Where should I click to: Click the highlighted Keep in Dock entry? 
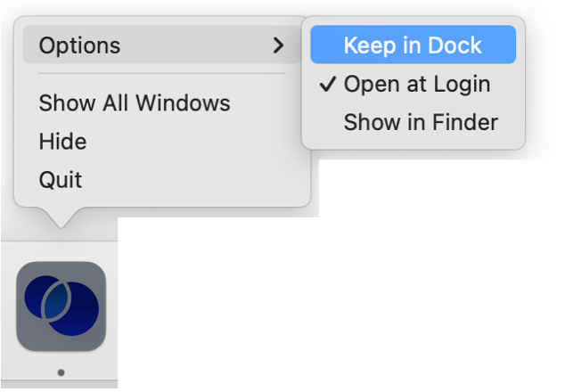pyautogui.click(x=413, y=45)
